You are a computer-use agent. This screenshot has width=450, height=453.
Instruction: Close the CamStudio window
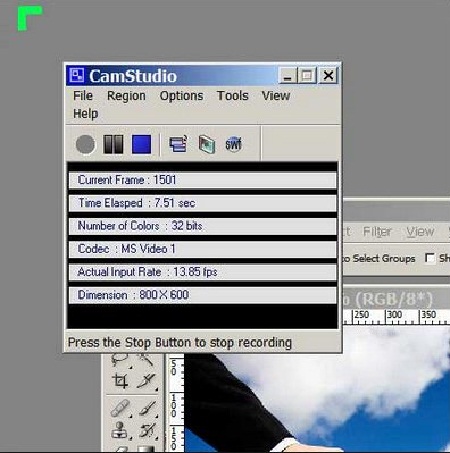tap(328, 76)
